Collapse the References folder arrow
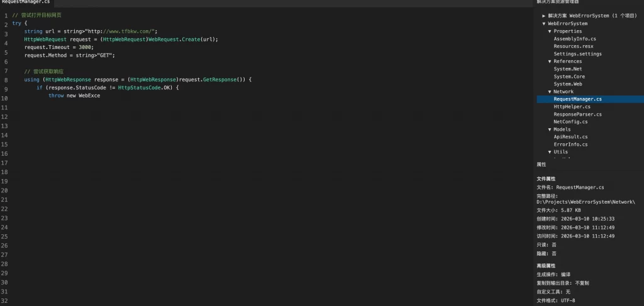Image resolution: width=644 pixels, height=306 pixels. coord(550,62)
